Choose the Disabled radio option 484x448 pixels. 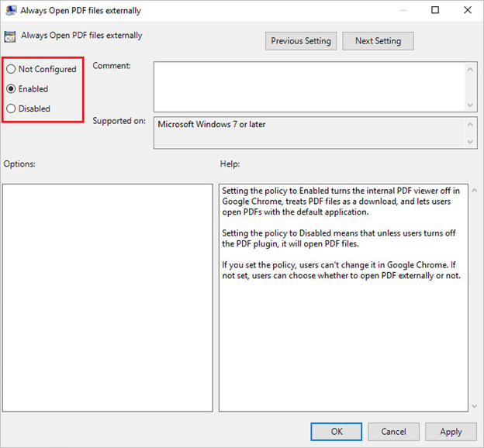(11, 109)
